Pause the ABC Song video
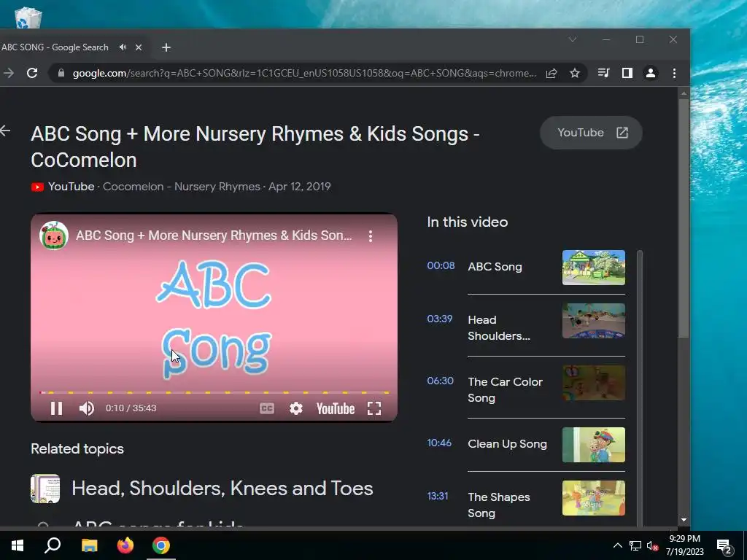 (56, 408)
